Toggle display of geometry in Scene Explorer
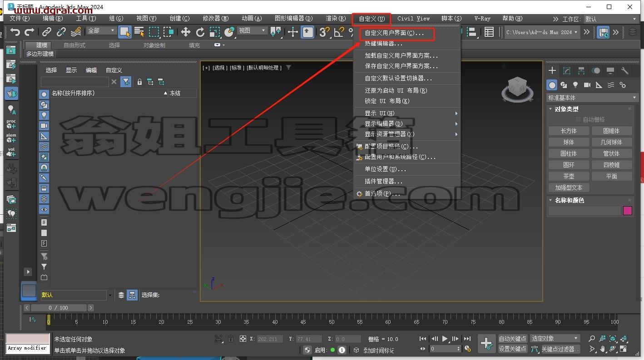 click(x=44, y=94)
